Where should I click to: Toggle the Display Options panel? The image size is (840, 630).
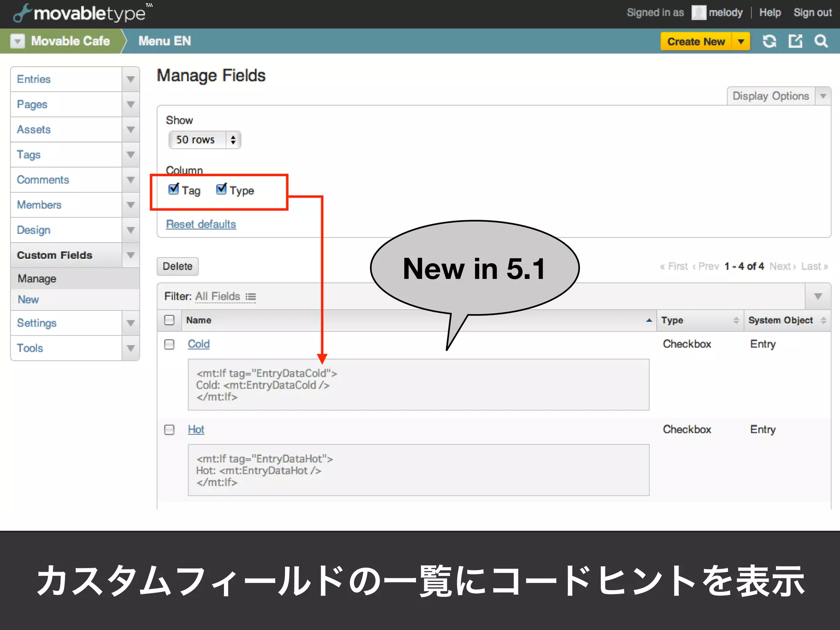coord(771,96)
